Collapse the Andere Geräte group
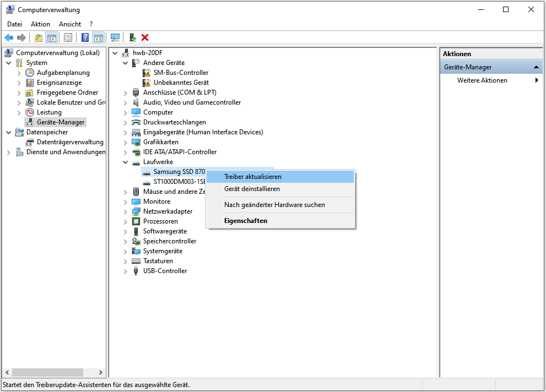 [x=126, y=63]
